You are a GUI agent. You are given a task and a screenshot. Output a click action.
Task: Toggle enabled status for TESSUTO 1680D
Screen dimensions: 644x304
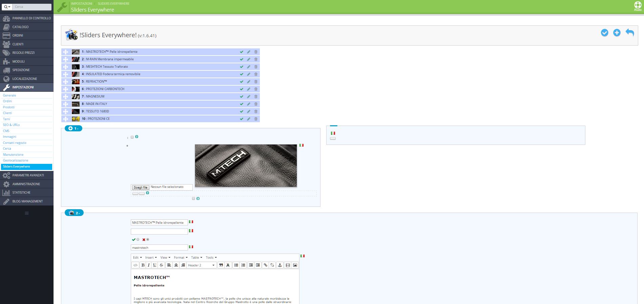point(242,111)
